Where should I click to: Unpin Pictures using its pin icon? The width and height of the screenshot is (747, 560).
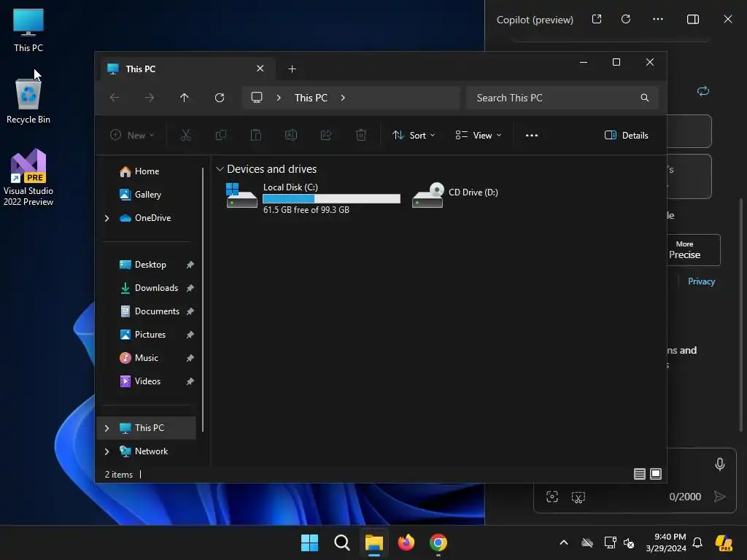click(x=190, y=334)
